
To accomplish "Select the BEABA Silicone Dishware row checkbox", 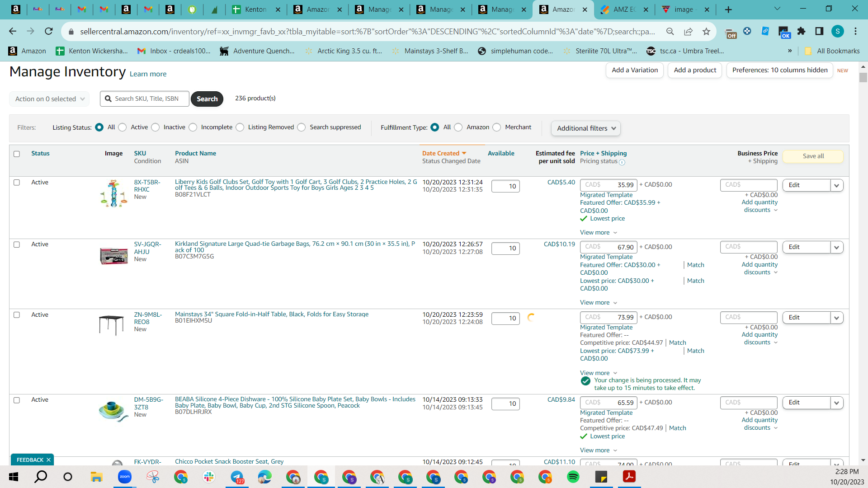I will 17,400.
